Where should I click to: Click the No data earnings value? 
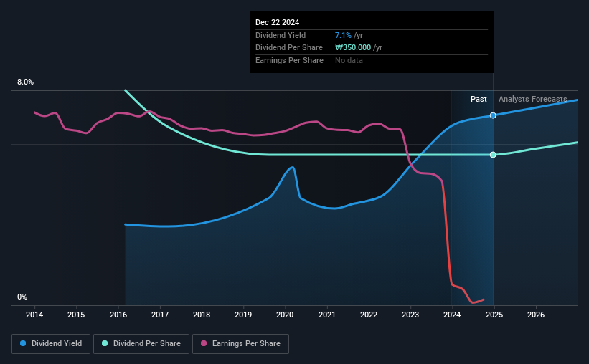point(349,60)
